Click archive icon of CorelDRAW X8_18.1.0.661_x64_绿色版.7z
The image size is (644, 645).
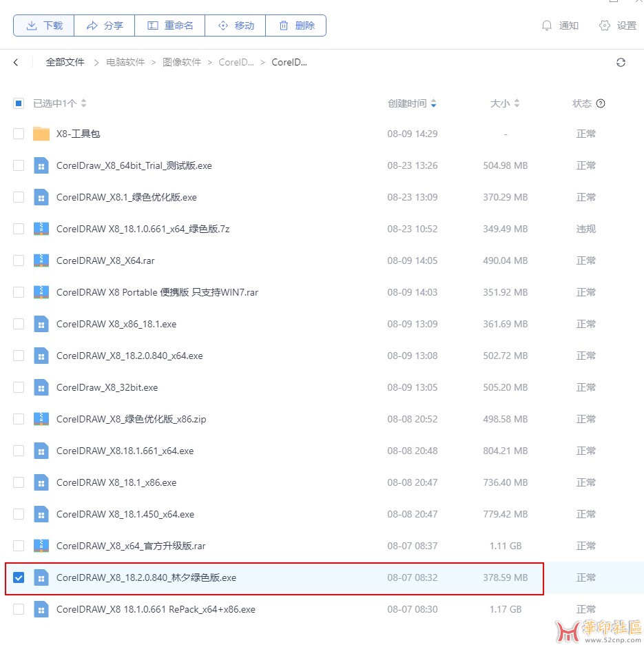41,229
